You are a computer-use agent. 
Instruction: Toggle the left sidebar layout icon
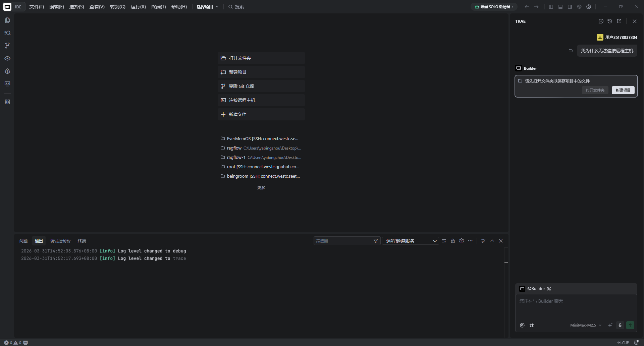[x=551, y=7]
